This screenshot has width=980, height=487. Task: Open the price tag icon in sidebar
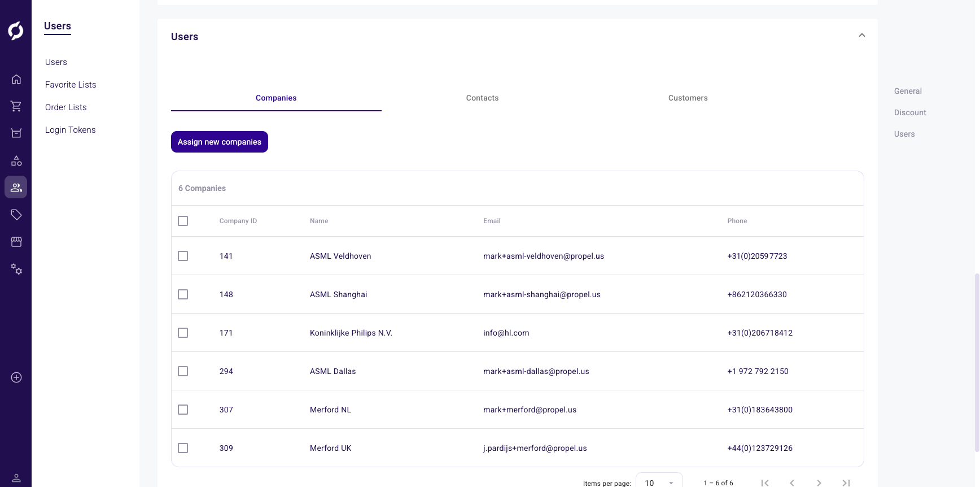(16, 215)
